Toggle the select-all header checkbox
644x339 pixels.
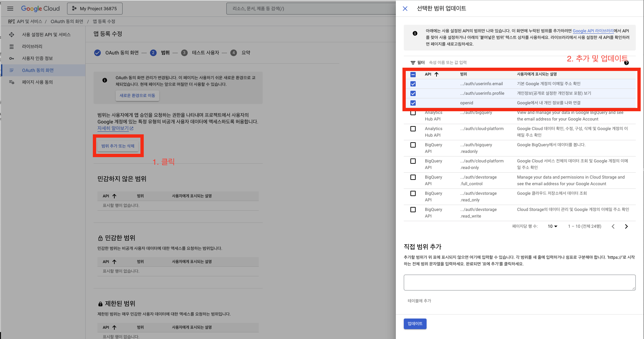413,74
